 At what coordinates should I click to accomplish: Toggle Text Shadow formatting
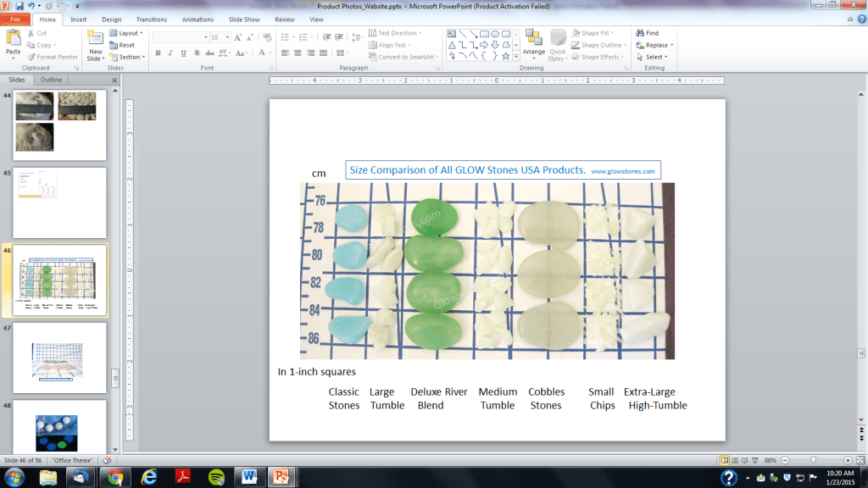pos(197,53)
